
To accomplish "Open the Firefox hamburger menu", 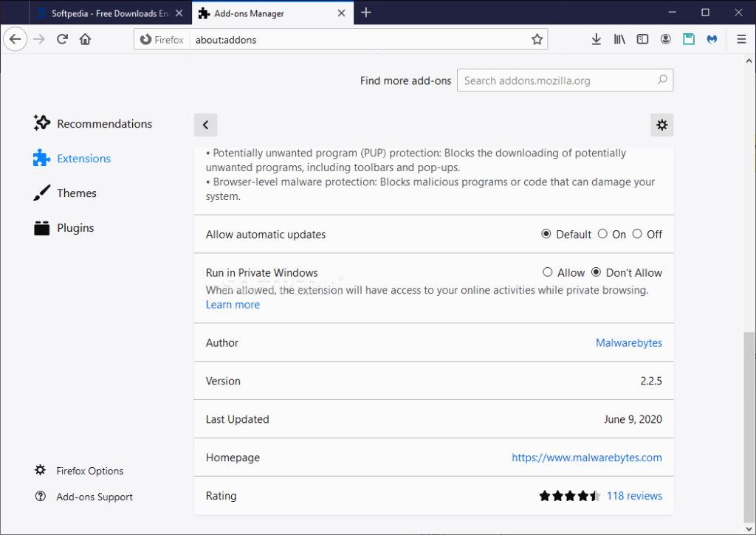I will [x=741, y=40].
